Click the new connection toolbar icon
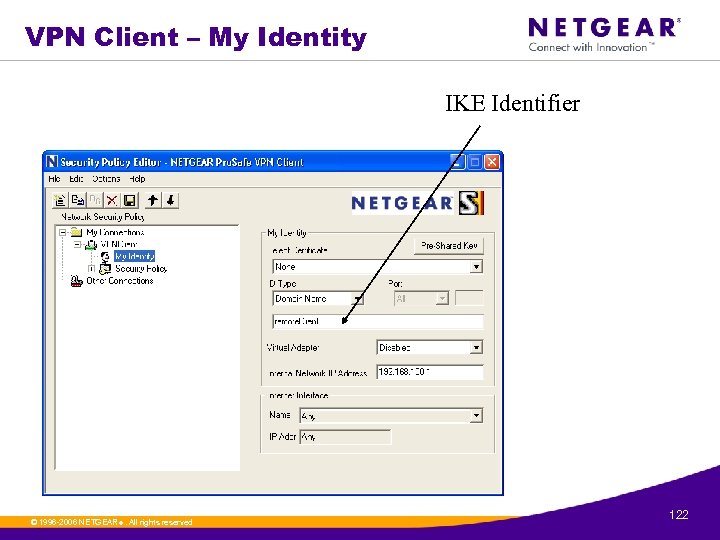Screen dimensions: 720x540 pos(60,200)
